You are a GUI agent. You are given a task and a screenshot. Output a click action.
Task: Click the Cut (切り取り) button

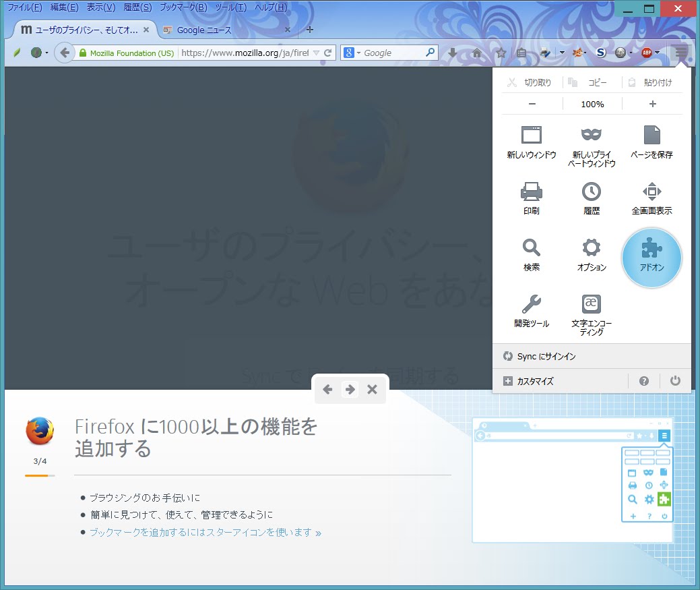pyautogui.click(x=532, y=82)
